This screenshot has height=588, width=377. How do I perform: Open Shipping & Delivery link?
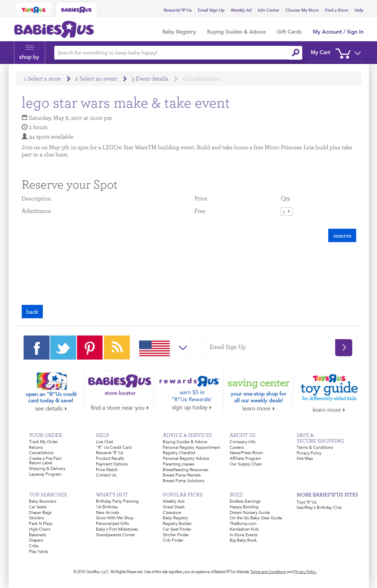pos(47,468)
